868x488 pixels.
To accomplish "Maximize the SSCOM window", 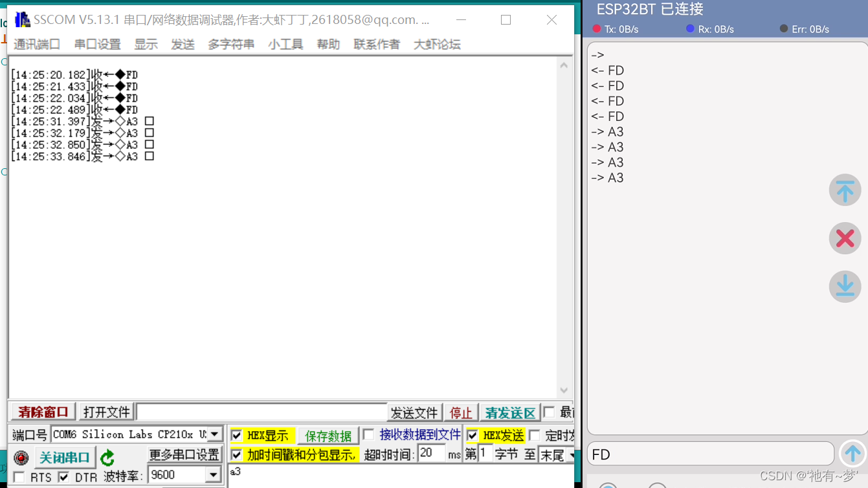I will [506, 20].
